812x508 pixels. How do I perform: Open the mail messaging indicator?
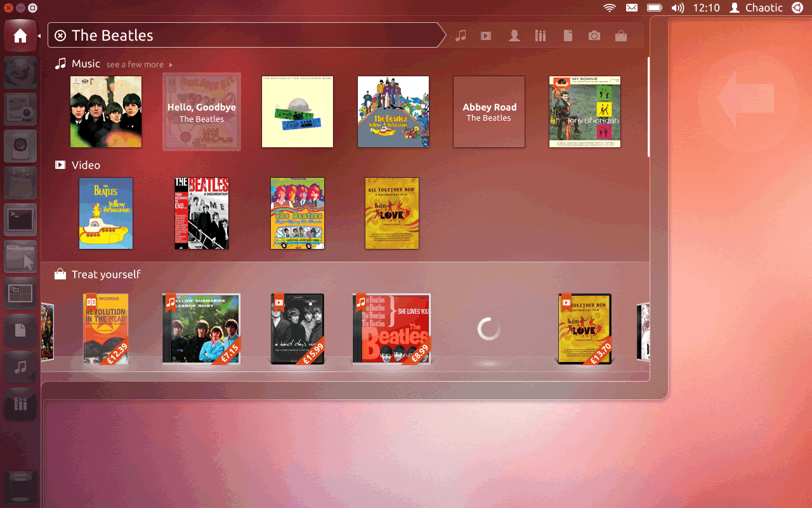pos(632,8)
